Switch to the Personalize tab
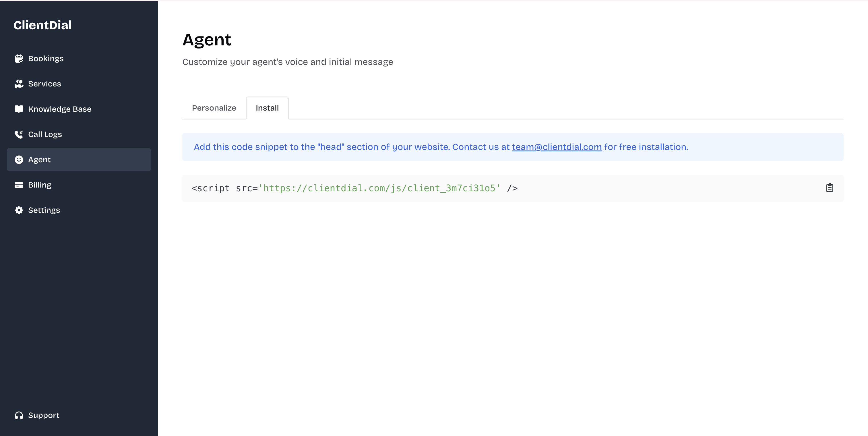Viewport: 868px width, 436px height. tap(214, 108)
